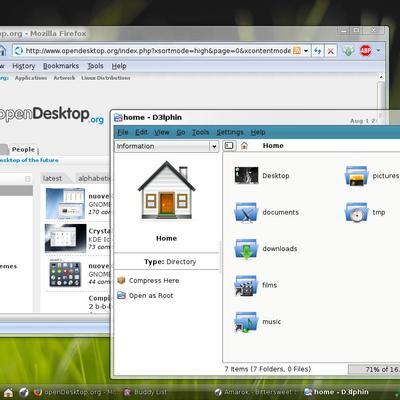400x400 pixels.
Task: Click the Firefox Home toolbar icon
Action: pos(2,50)
